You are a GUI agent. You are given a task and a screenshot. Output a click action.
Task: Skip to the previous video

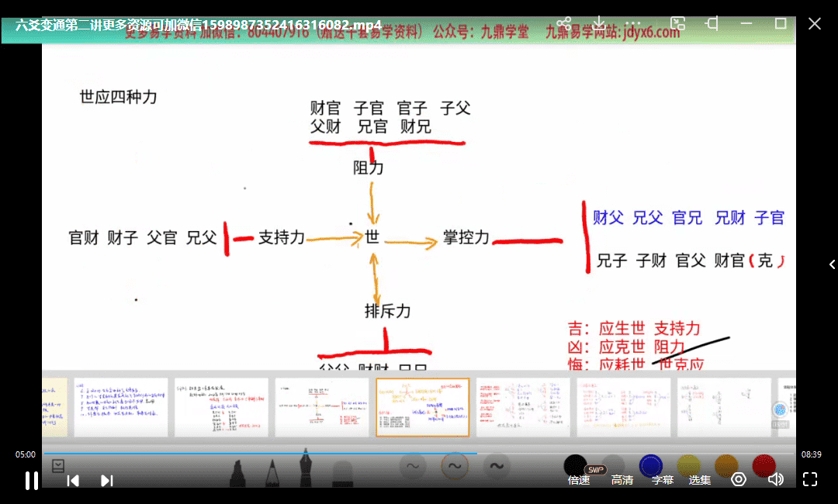[x=73, y=481]
